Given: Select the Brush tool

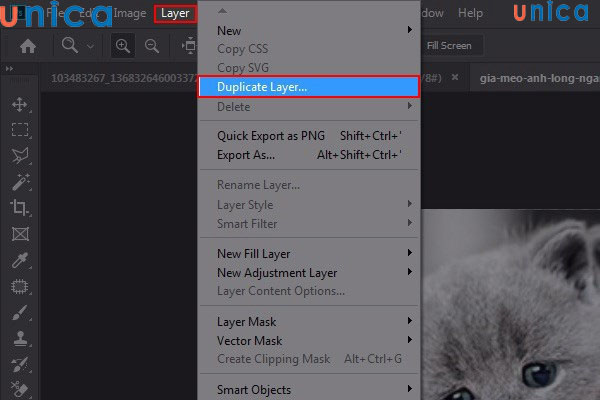Looking at the screenshot, I should 20,312.
